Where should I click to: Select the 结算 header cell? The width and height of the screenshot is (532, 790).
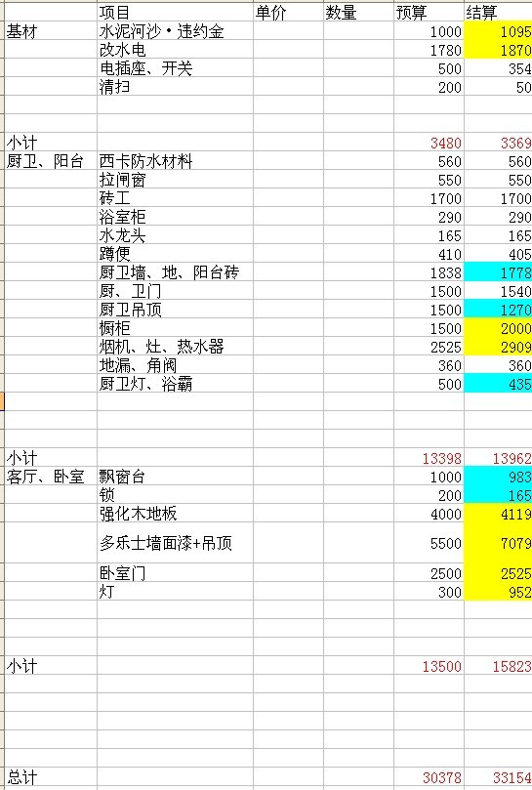pos(498,12)
